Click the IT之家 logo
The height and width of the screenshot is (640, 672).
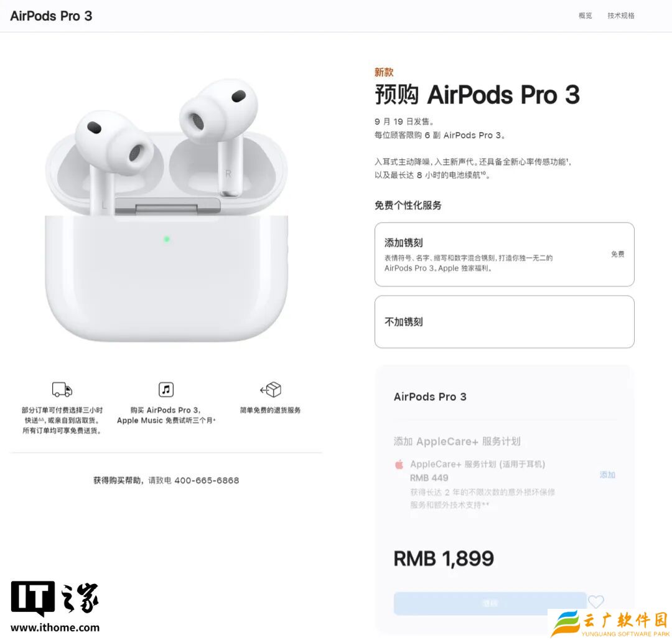tap(55, 598)
